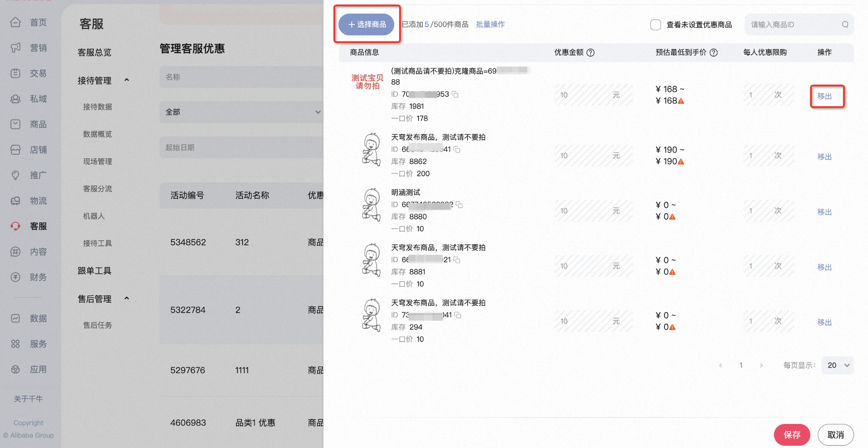The image size is (868, 448).
Task: Remove product with 库存 8881 via 移出
Action: [825, 267]
